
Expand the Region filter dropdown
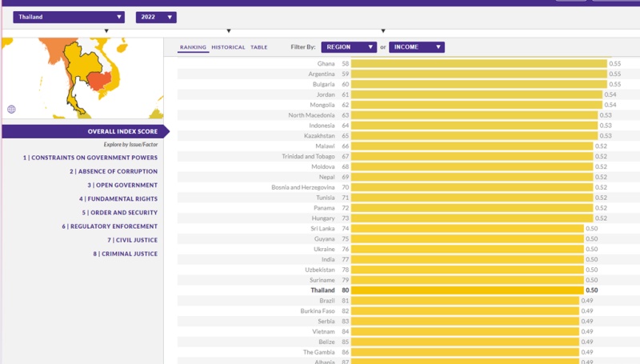pyautogui.click(x=348, y=47)
